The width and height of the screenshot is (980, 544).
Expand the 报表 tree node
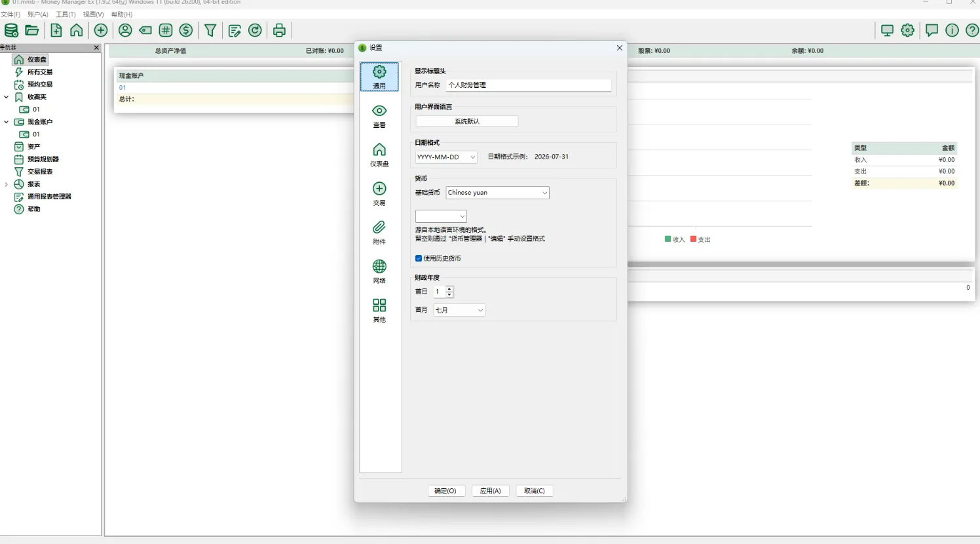coord(7,184)
